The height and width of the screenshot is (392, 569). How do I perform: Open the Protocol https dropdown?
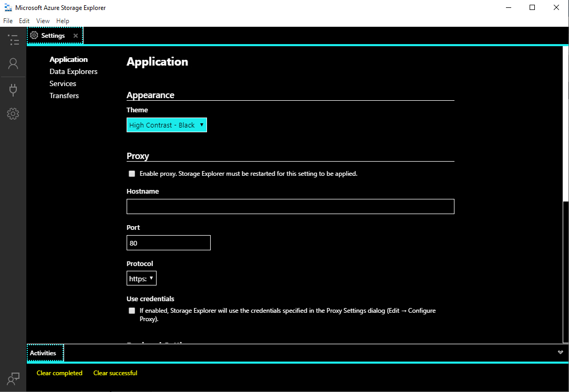[x=141, y=278]
